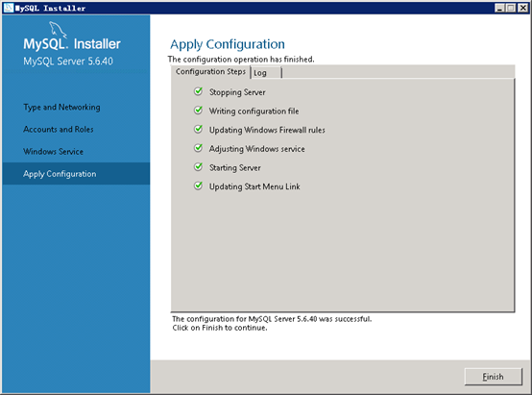Screen dimensions: 532x395
Task: Click the checkmark for Updating Start Menu Link
Action: point(198,186)
